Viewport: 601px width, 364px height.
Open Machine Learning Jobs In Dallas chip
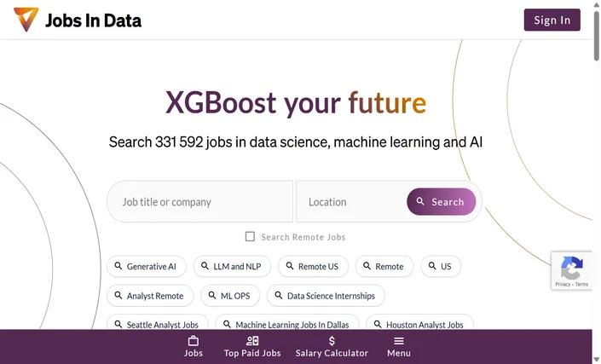[287, 322]
